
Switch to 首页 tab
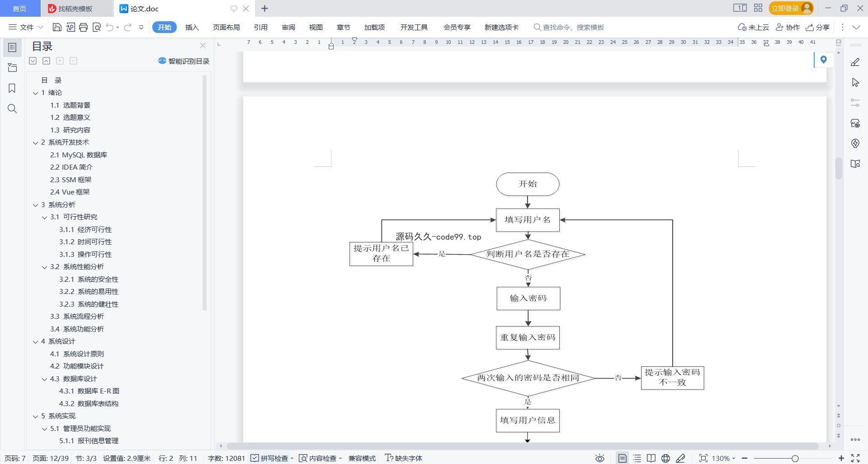19,9
